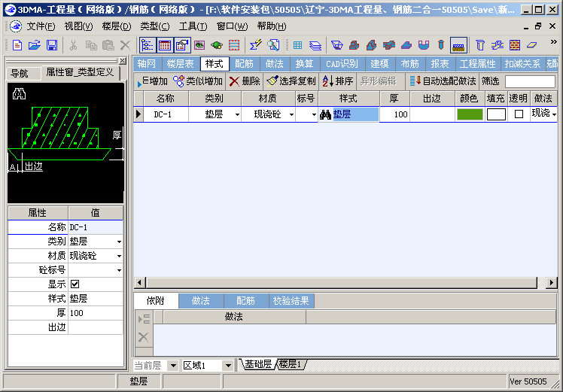Switch to the 轴网 tab
Screen dimensions: 563x392
click(147, 64)
